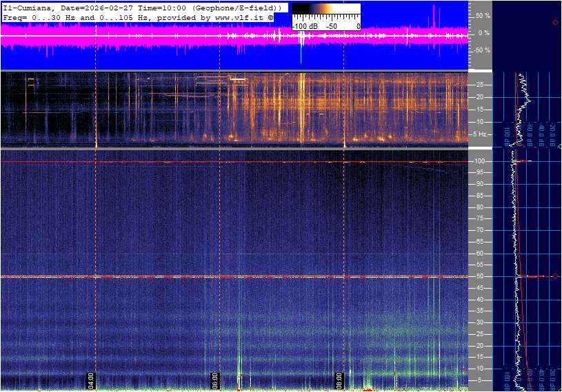This screenshot has width=562, height=392.
Task: Click the '55' frequency axis tick label
Action: (x=479, y=265)
